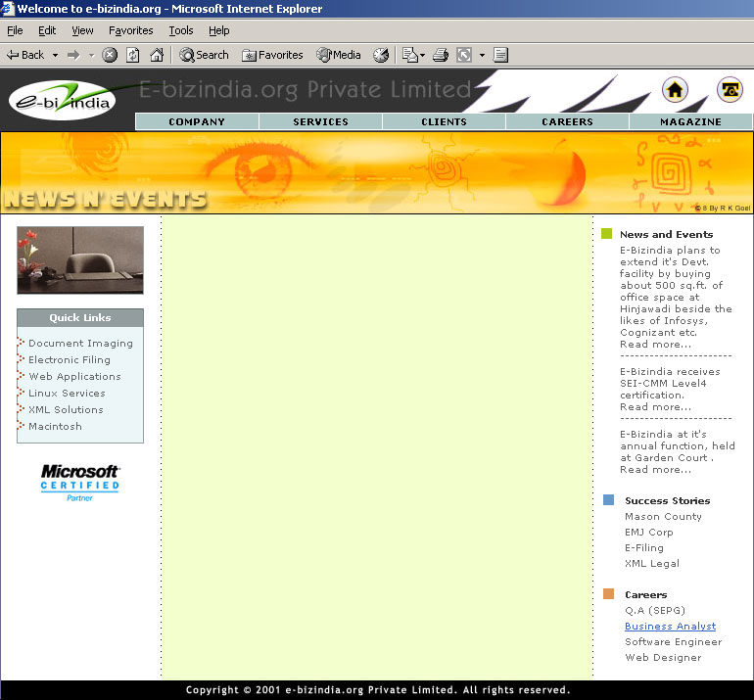Click the Internet Explorer title bar icon
Viewport: 754px width, 700px height.
coord(7,8)
